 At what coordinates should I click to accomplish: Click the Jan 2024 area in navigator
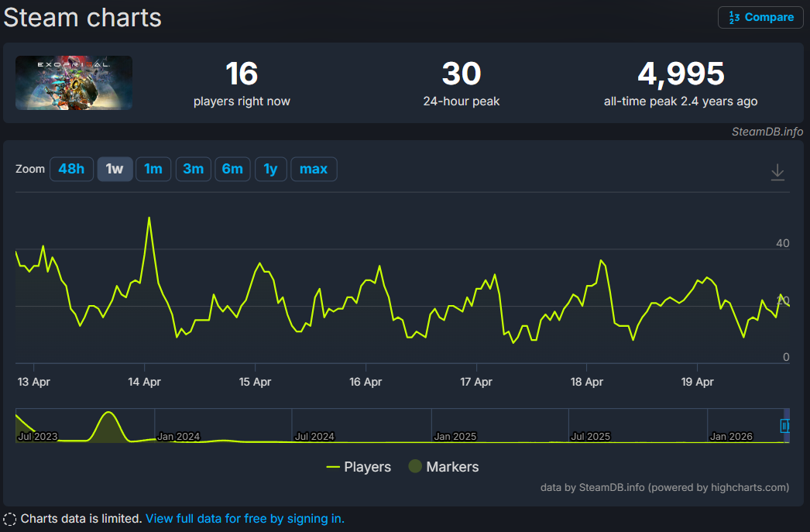(178, 437)
